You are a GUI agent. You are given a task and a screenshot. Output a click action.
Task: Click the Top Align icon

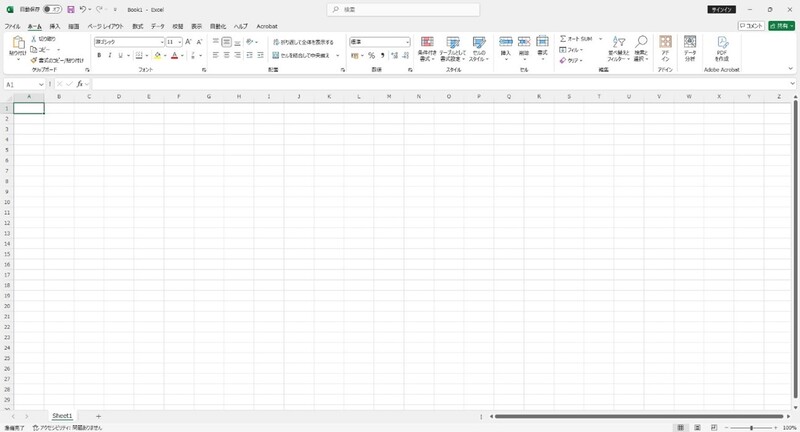point(216,42)
